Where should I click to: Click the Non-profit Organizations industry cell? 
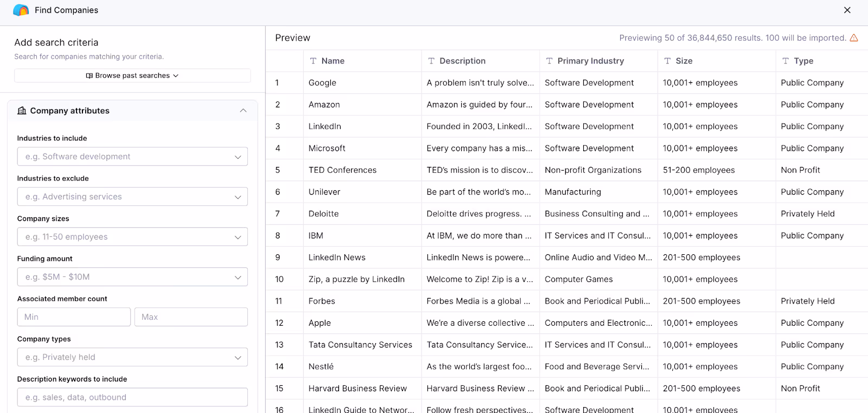pos(598,170)
